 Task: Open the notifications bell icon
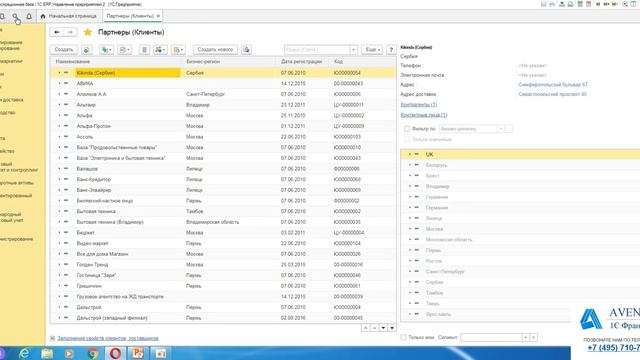(x=29, y=16)
